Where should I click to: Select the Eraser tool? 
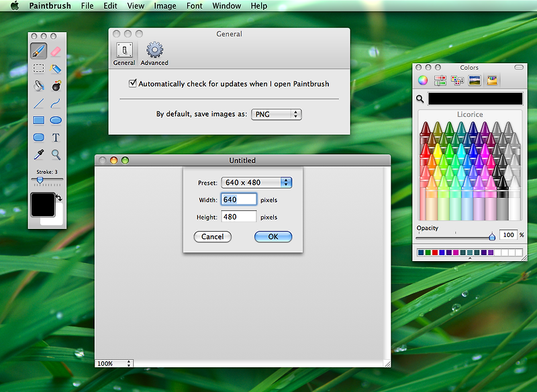click(56, 50)
